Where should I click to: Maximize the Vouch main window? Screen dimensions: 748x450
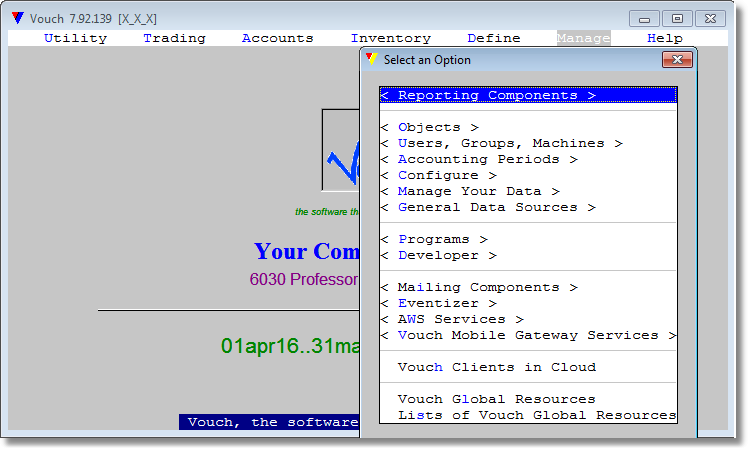pyautogui.click(x=677, y=19)
